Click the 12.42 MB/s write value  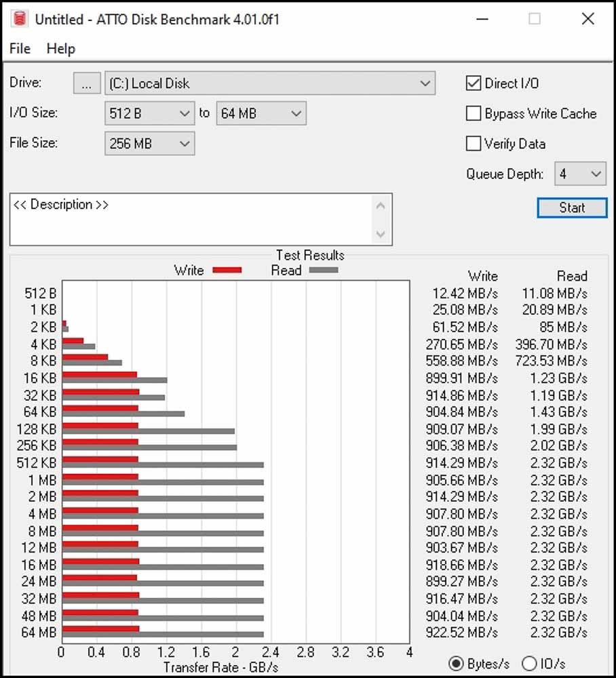pos(465,294)
